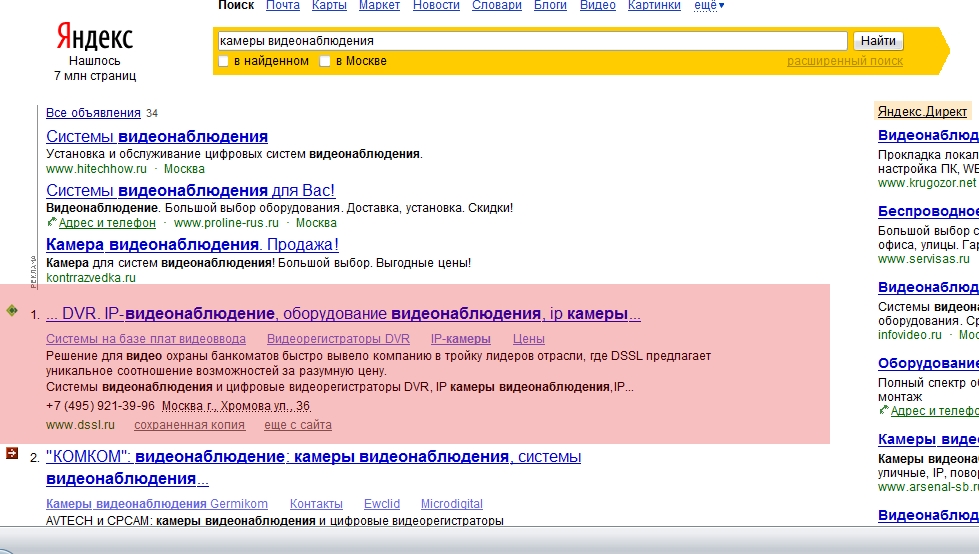
Task: Open ad 'Системы видеонаблюдения для Вас!'
Action: click(x=190, y=190)
